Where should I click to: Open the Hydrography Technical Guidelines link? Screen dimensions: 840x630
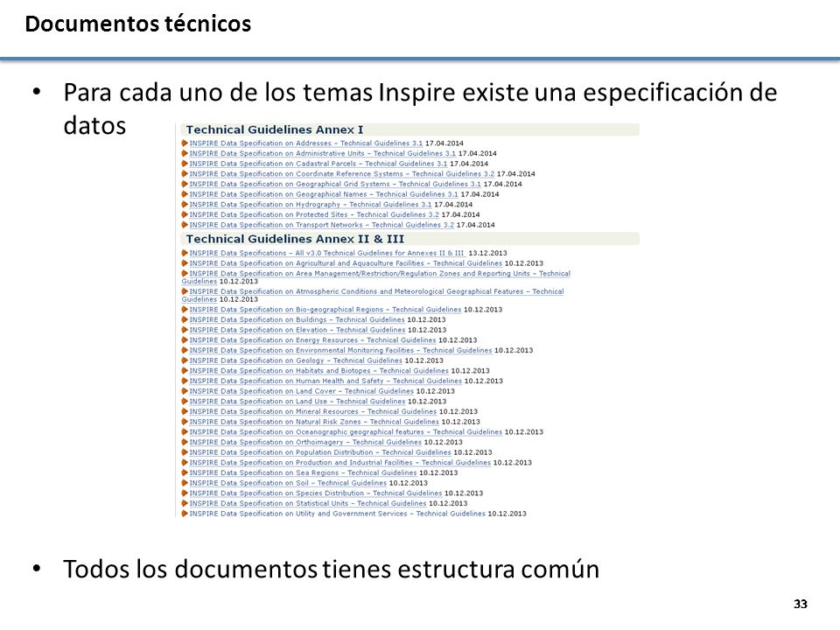pyautogui.click(x=310, y=204)
